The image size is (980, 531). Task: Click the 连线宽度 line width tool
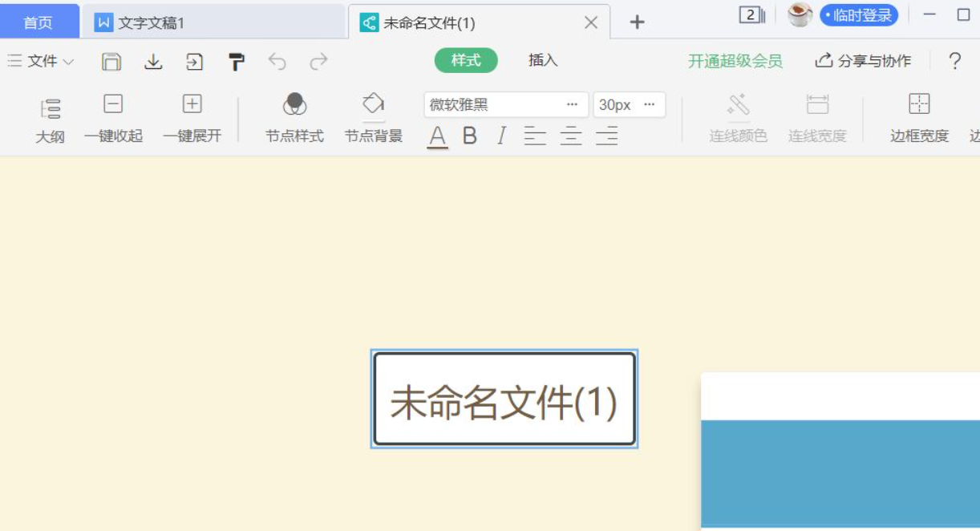click(x=817, y=120)
